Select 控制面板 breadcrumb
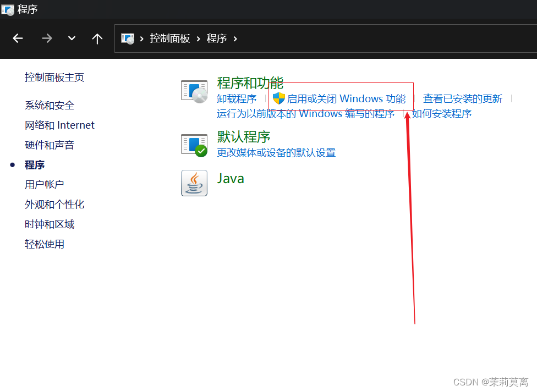537x392 pixels. click(170, 38)
